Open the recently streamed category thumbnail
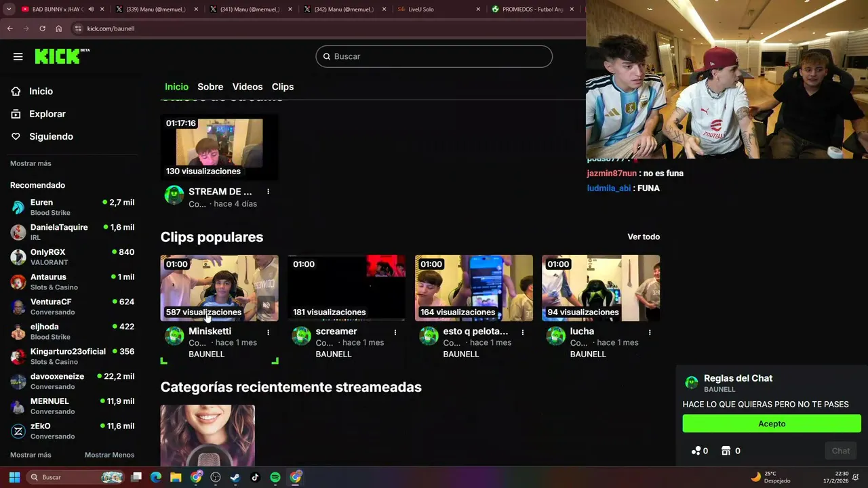 pyautogui.click(x=208, y=436)
